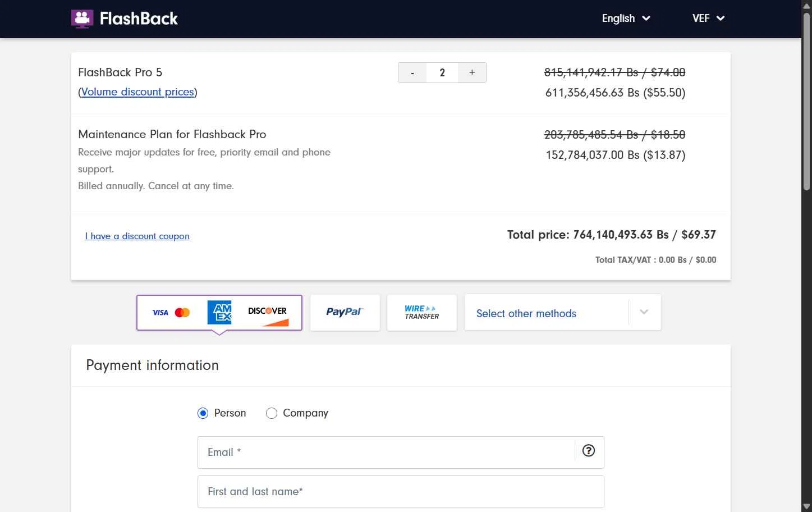Click the Maintenance Plan for Flashback Pro title

point(172,134)
